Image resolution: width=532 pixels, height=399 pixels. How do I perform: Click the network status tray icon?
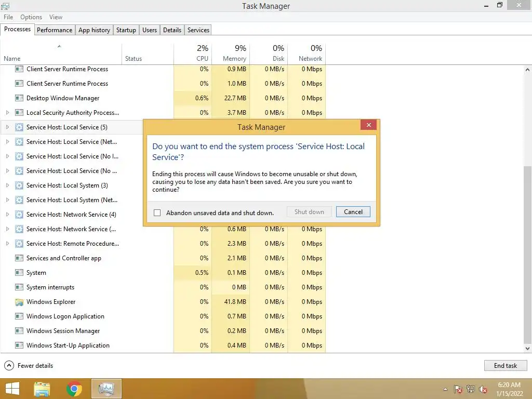coord(471,389)
